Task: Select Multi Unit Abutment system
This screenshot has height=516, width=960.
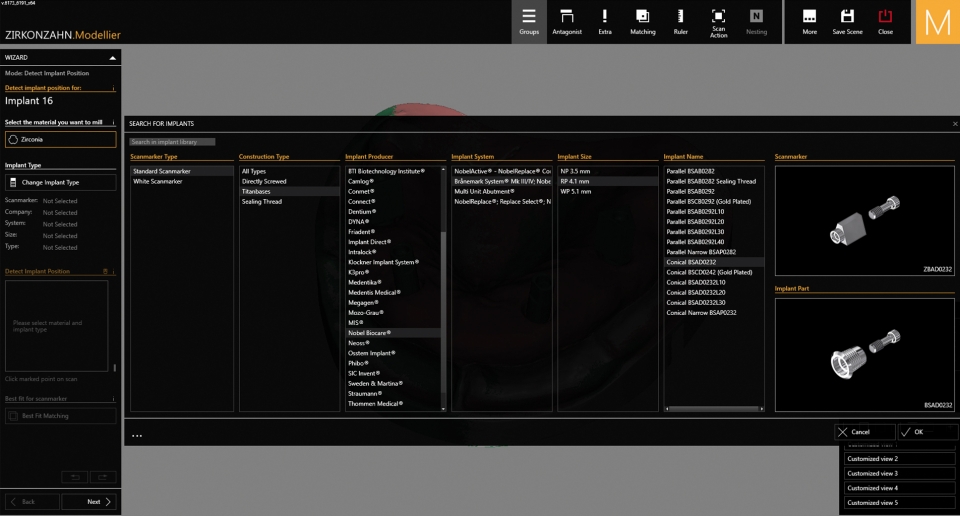Action: click(x=502, y=192)
